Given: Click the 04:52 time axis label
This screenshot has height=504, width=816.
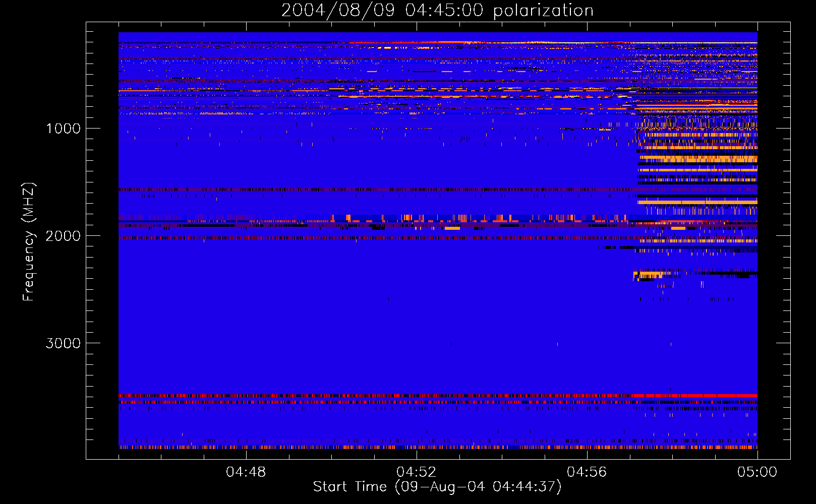Looking at the screenshot, I should click(x=417, y=472).
